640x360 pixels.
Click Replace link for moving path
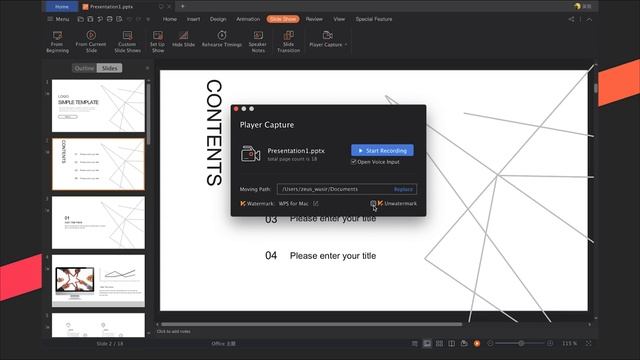[x=403, y=189]
